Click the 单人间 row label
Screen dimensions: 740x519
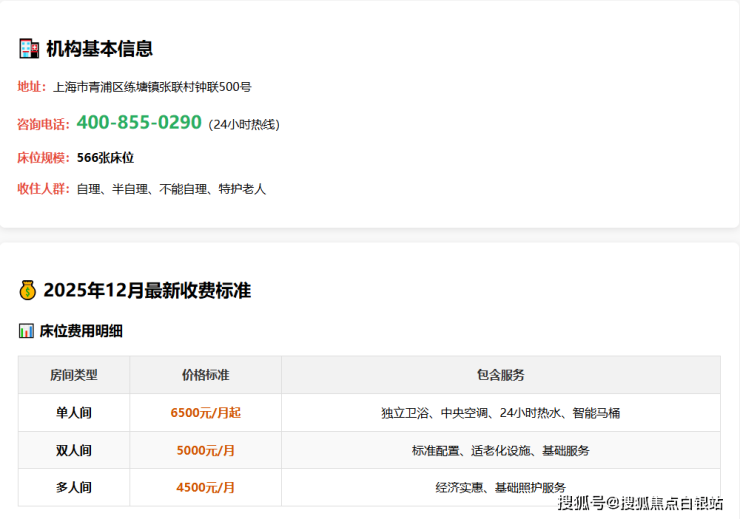[74, 413]
